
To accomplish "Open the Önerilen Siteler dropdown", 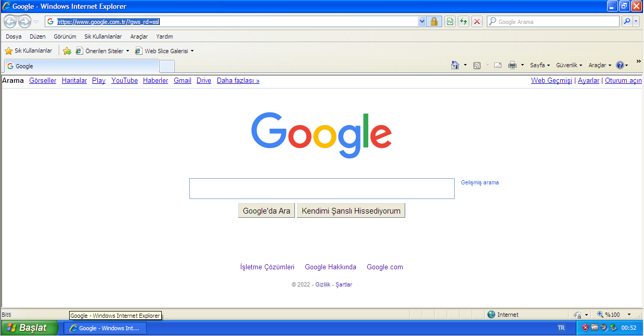I will (x=102, y=51).
